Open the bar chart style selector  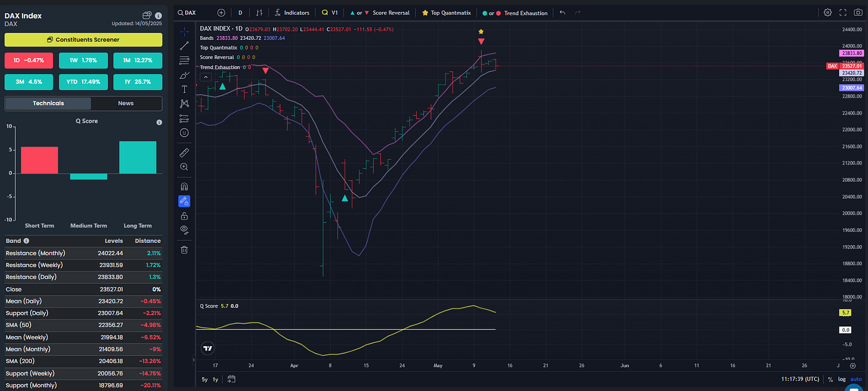[x=259, y=13]
